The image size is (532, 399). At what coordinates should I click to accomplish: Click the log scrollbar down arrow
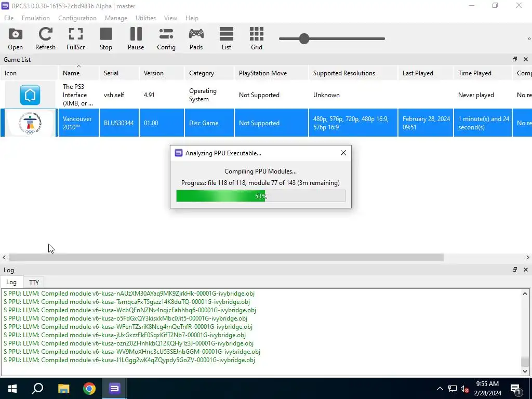point(525,371)
